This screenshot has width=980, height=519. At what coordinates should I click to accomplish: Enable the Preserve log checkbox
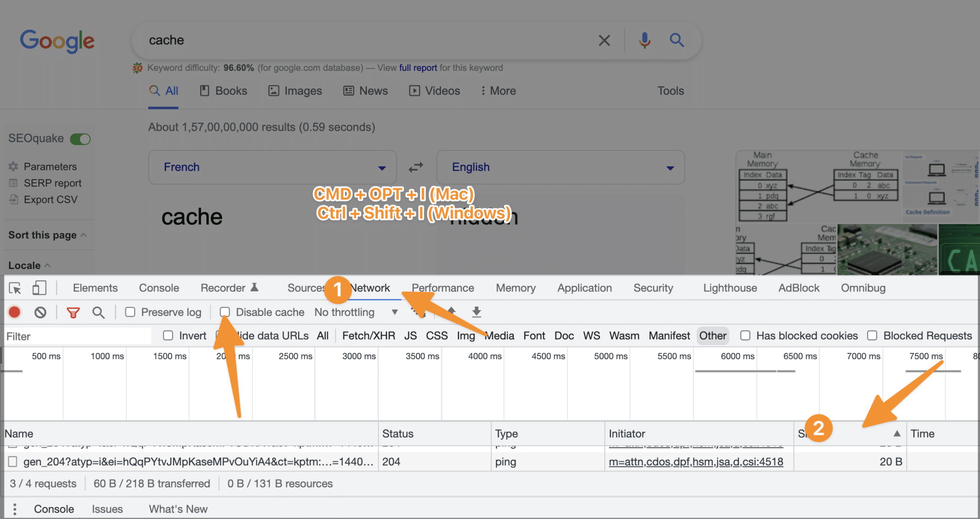(x=130, y=312)
